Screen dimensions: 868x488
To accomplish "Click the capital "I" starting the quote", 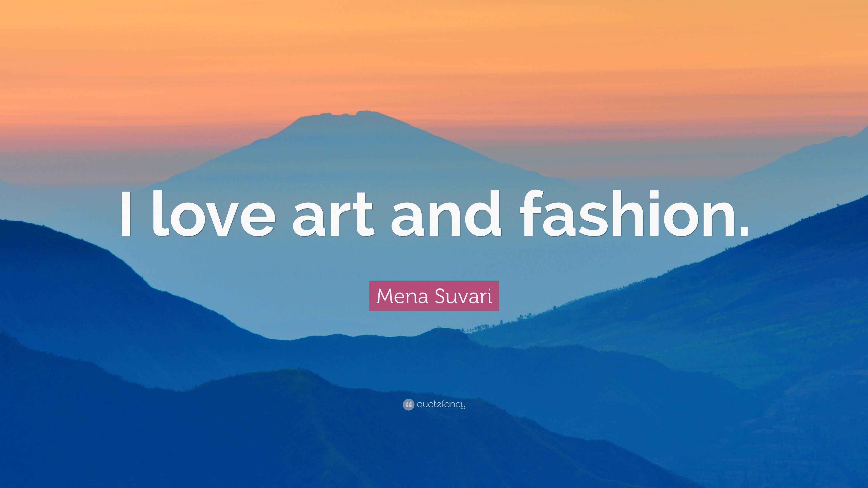I will (x=127, y=213).
